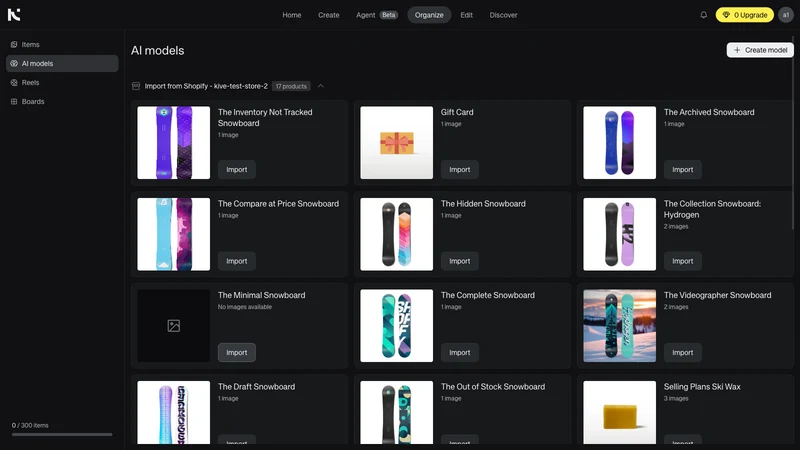Click the Out of Stock Snowboard thumbnail
This screenshot has width=800, height=450.
click(x=396, y=412)
